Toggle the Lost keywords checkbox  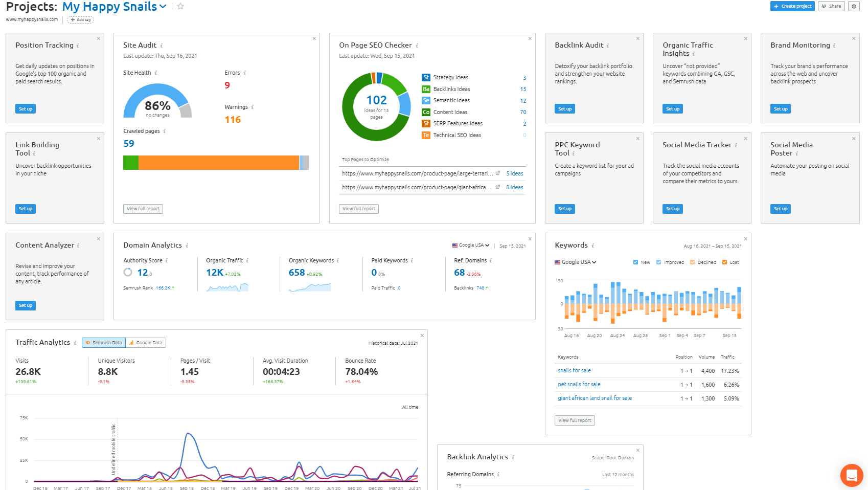click(724, 262)
